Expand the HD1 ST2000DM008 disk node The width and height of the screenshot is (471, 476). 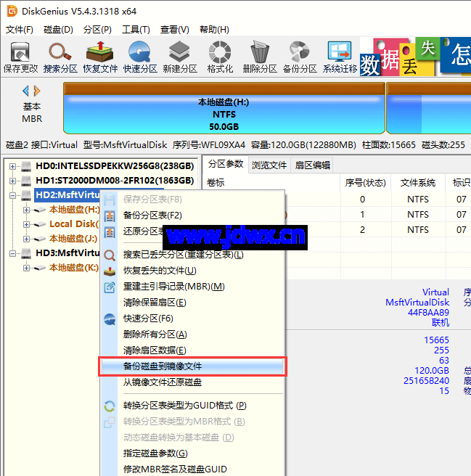[12, 181]
